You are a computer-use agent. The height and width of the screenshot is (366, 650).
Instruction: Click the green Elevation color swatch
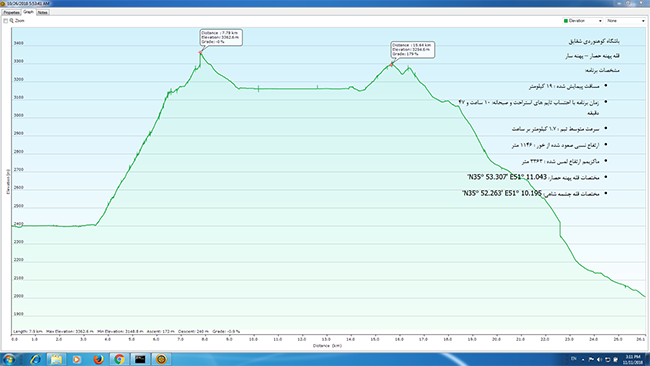coord(566,21)
